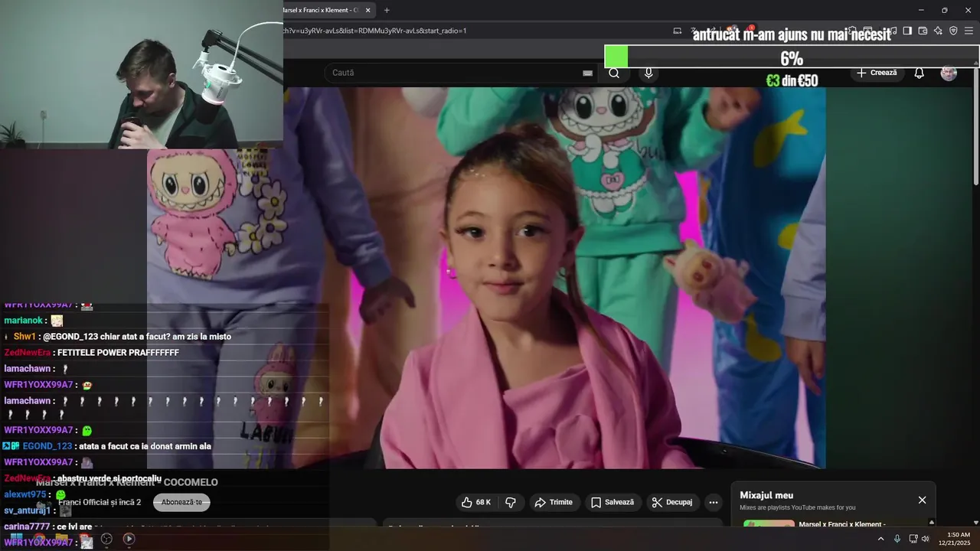Open a new browser tab
The image size is (980, 551).
[387, 10]
